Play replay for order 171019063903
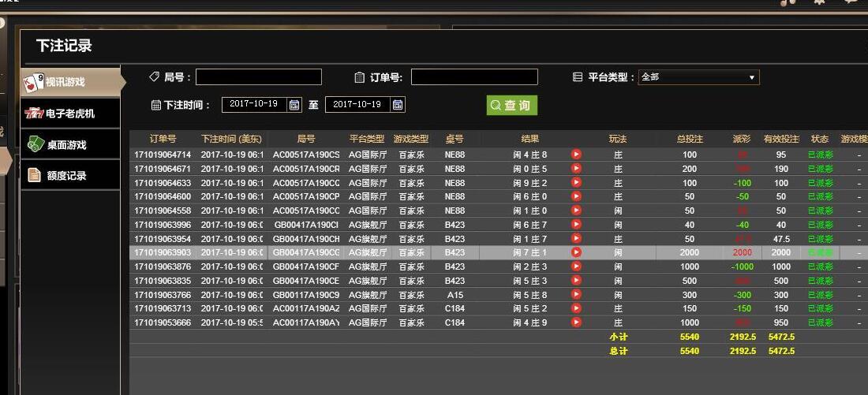 pyautogui.click(x=576, y=252)
